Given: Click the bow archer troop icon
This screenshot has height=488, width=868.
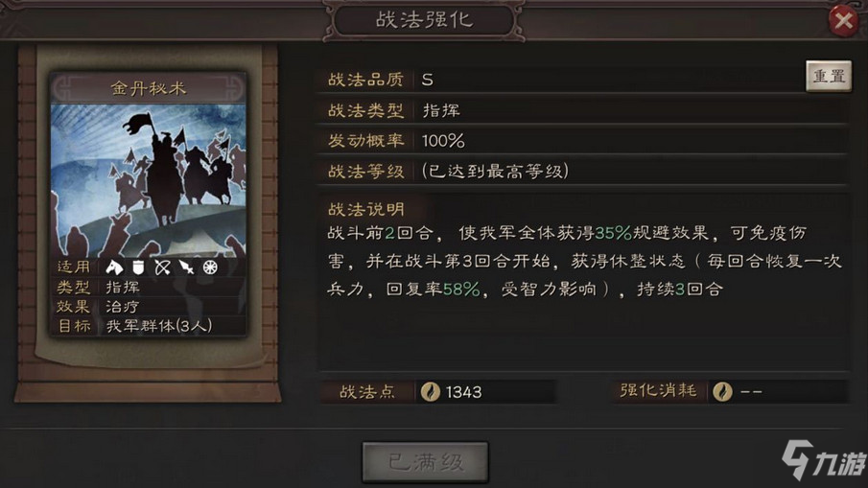Looking at the screenshot, I should coord(163,267).
